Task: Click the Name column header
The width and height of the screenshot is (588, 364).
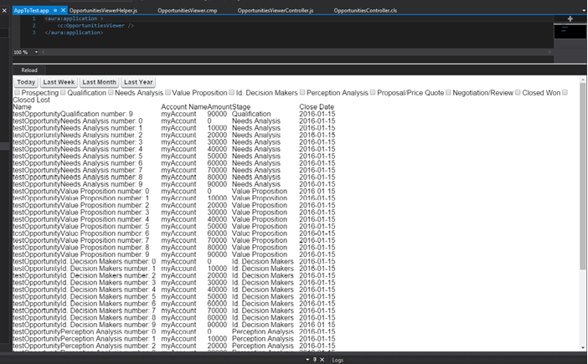Action: click(x=22, y=107)
